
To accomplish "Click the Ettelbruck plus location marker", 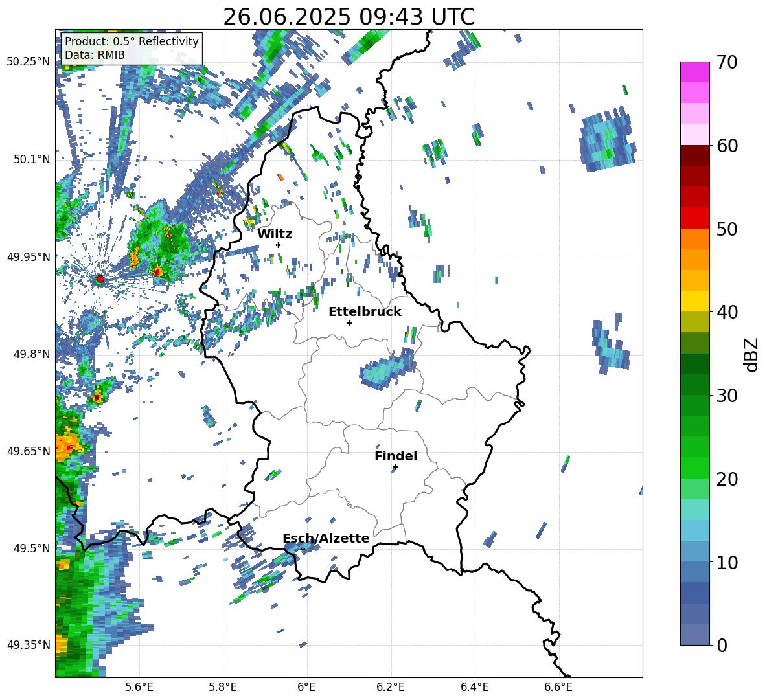I will 349,322.
